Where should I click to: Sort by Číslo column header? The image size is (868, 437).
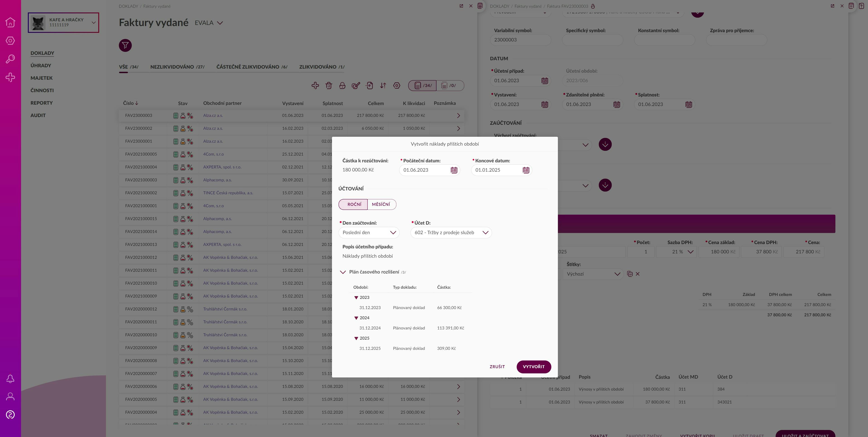[x=130, y=103]
